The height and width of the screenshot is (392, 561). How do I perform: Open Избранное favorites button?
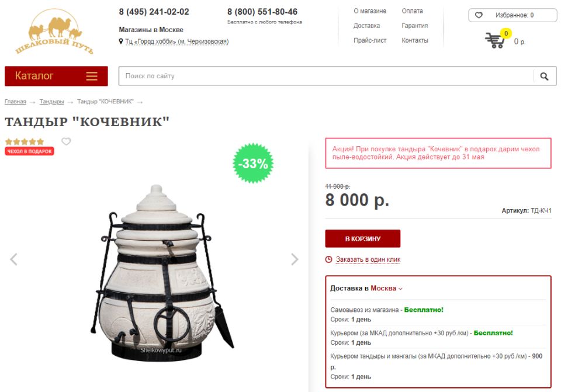(x=512, y=15)
